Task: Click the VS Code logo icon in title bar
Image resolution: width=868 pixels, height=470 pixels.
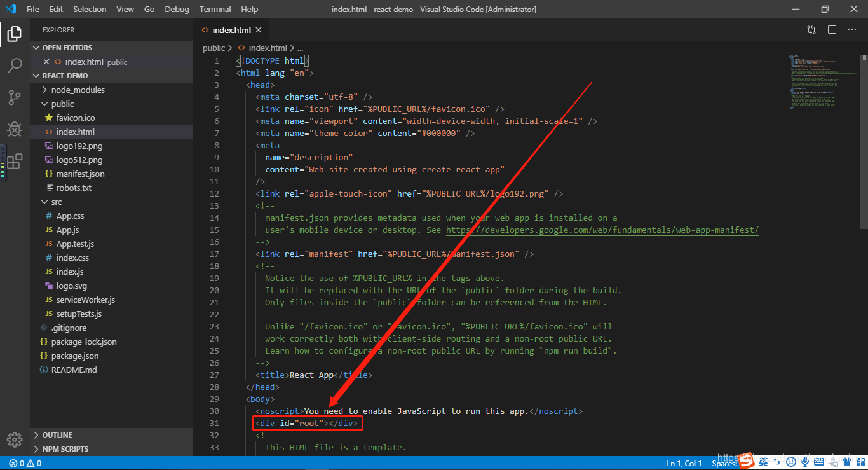Action: tap(11, 9)
